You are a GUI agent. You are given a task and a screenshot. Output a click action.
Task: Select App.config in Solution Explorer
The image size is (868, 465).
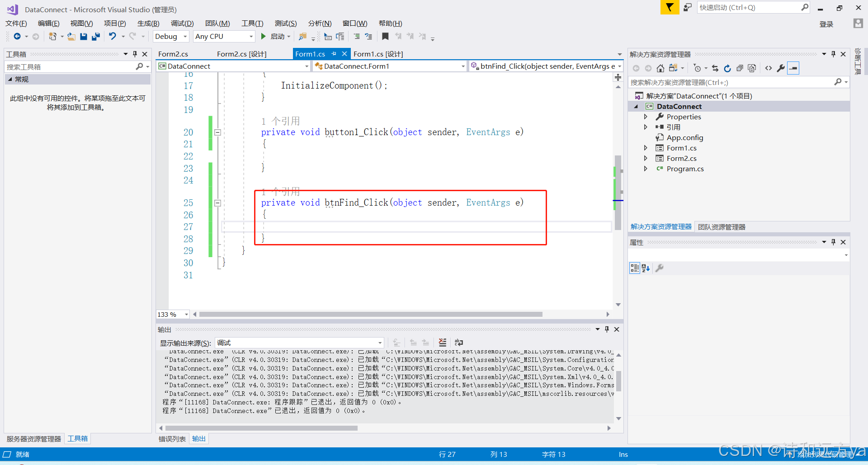point(684,137)
